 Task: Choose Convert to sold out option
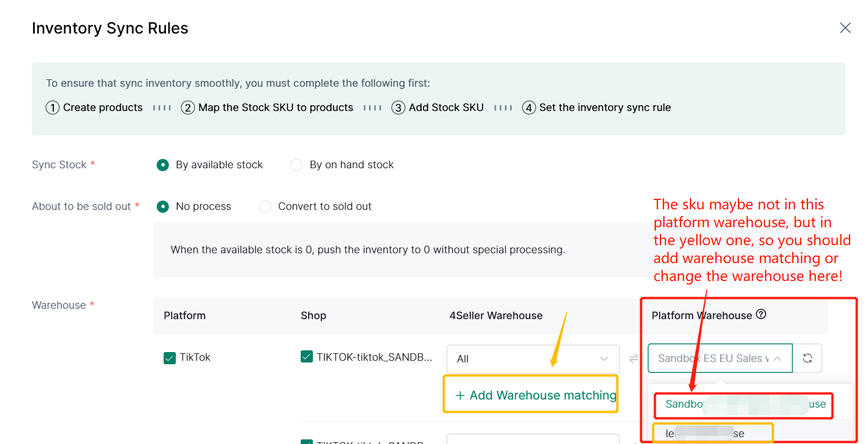tap(265, 206)
